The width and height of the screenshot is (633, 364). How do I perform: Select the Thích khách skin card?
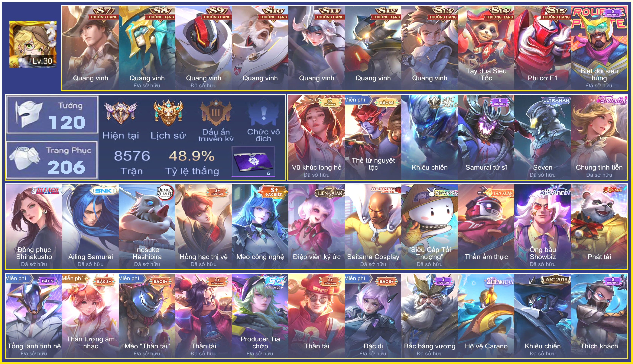(599, 316)
